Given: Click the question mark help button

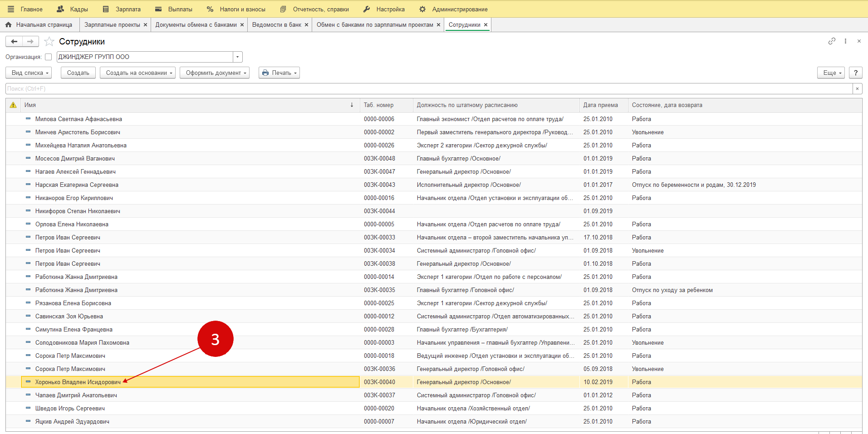Looking at the screenshot, I should (x=855, y=73).
